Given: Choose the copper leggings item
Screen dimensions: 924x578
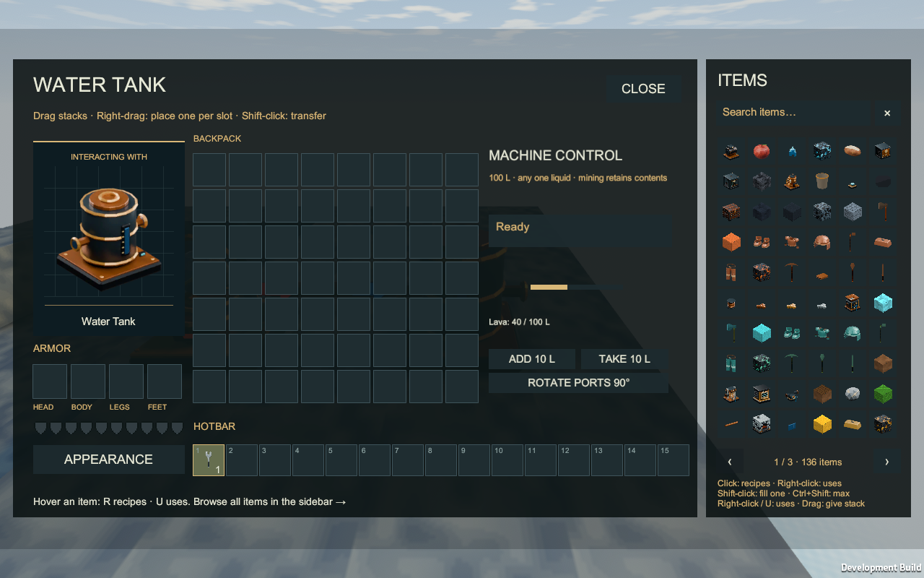Looking at the screenshot, I should [731, 272].
